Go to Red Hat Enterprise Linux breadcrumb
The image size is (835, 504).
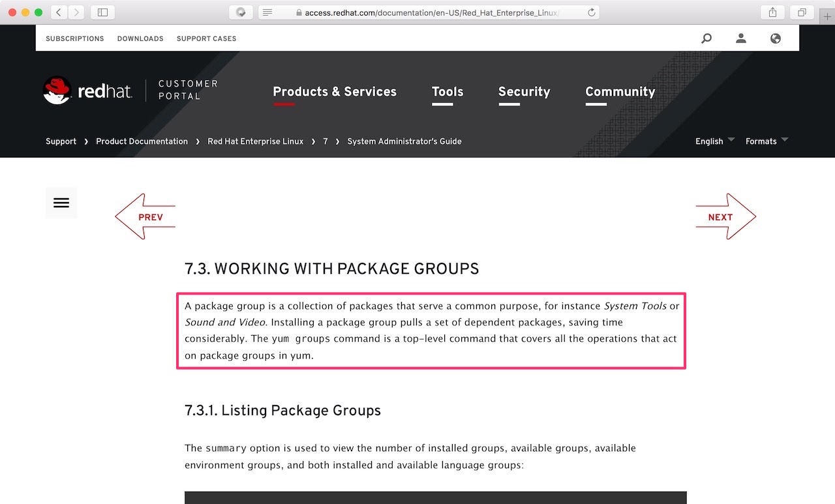click(x=256, y=141)
